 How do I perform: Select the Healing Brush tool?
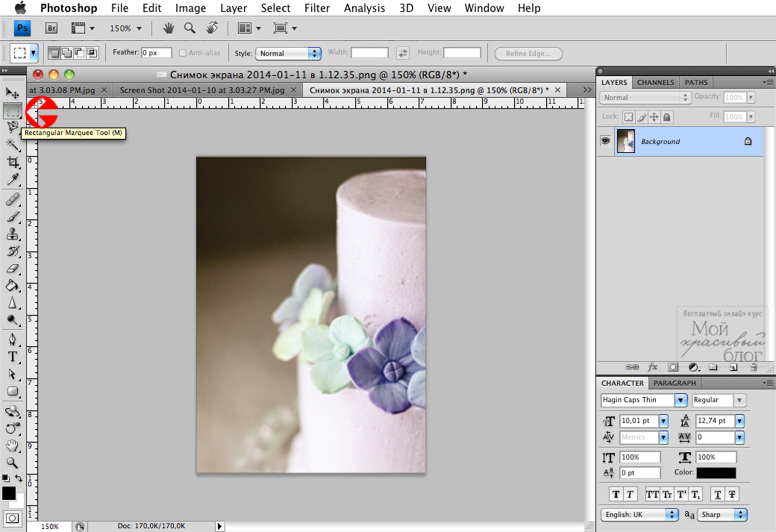(13, 199)
